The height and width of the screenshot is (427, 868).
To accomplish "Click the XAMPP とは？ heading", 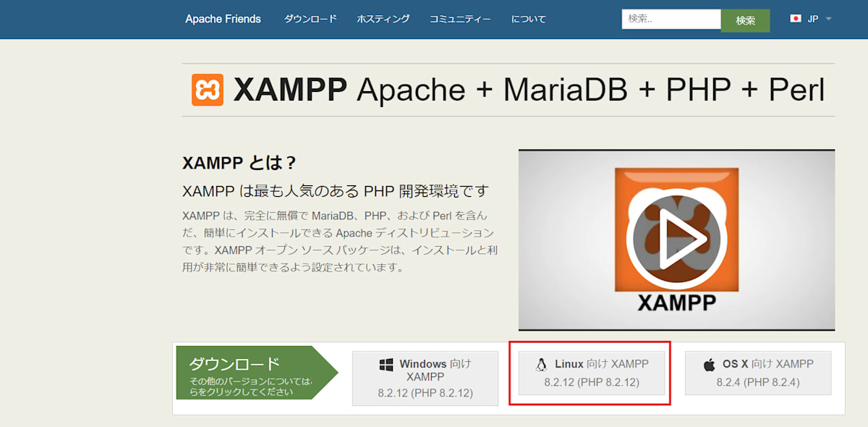I will coord(239,162).
